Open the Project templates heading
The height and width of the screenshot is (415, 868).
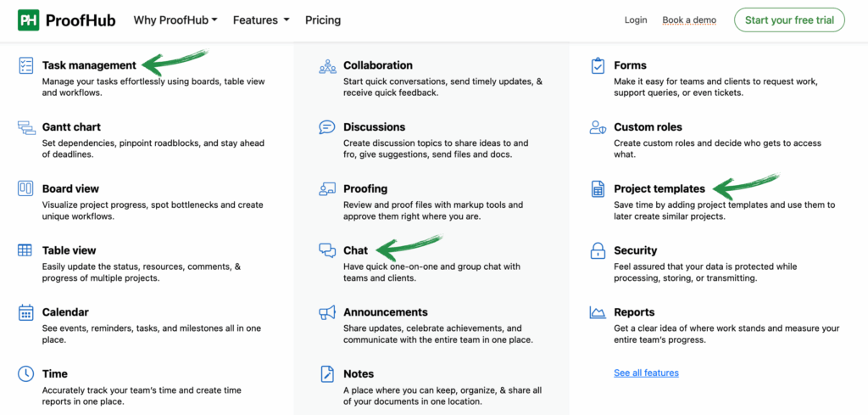tap(659, 188)
